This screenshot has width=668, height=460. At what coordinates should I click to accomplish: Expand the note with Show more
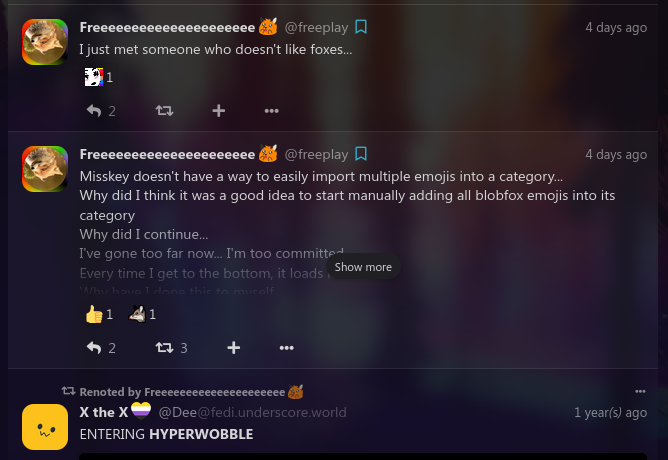pyautogui.click(x=363, y=267)
